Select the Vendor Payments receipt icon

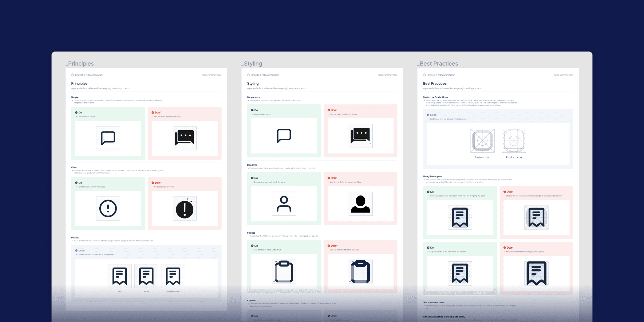pos(173,276)
